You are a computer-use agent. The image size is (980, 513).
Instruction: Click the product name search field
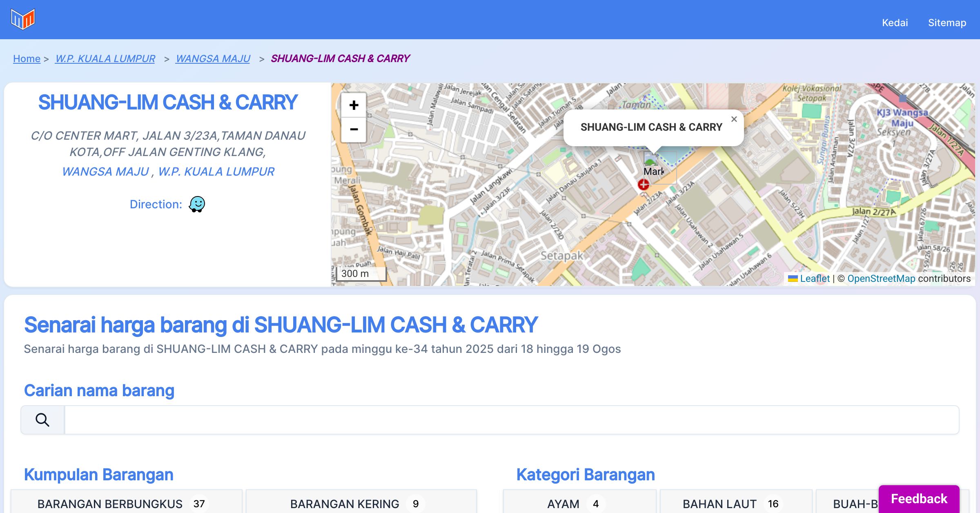[x=511, y=420]
